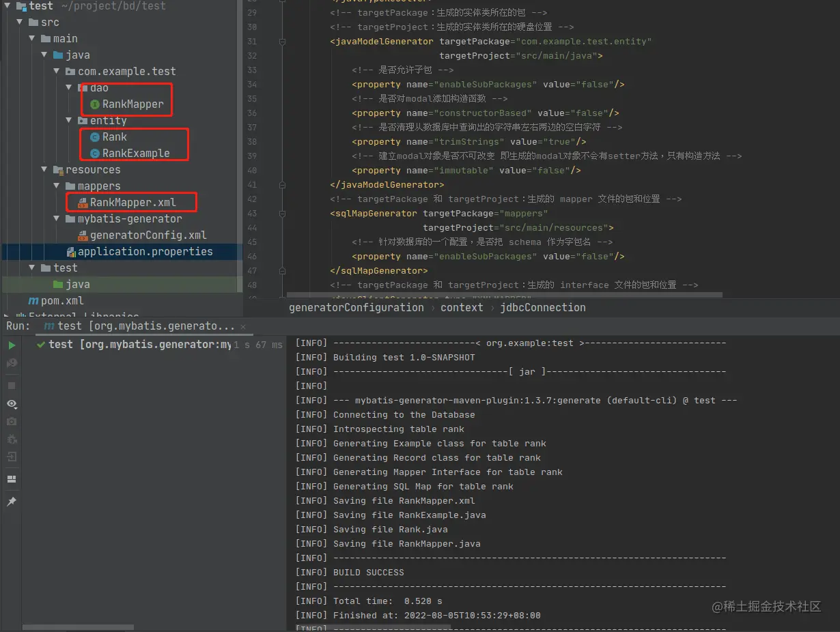Click line number 31 in the gutter
The image size is (840, 632).
tap(252, 42)
